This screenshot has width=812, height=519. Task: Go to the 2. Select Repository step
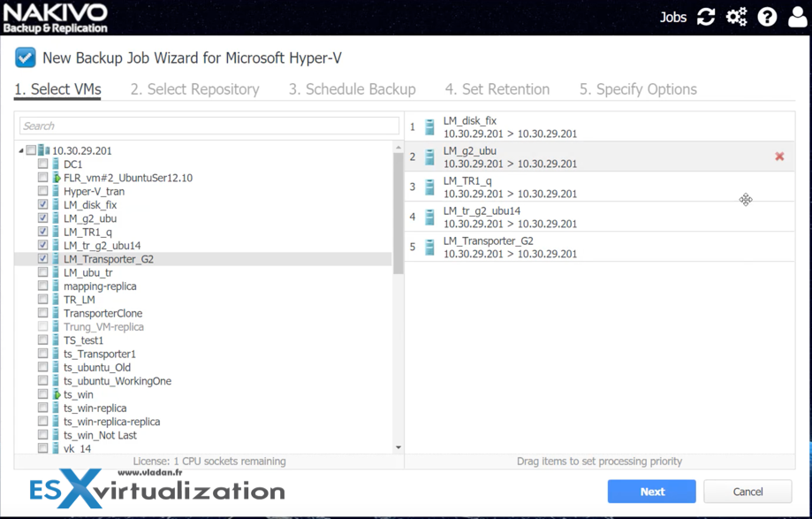tap(194, 89)
